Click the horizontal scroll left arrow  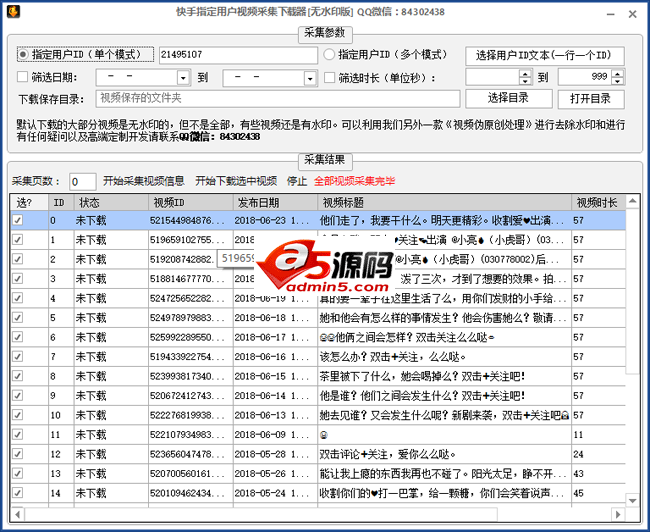point(17,515)
